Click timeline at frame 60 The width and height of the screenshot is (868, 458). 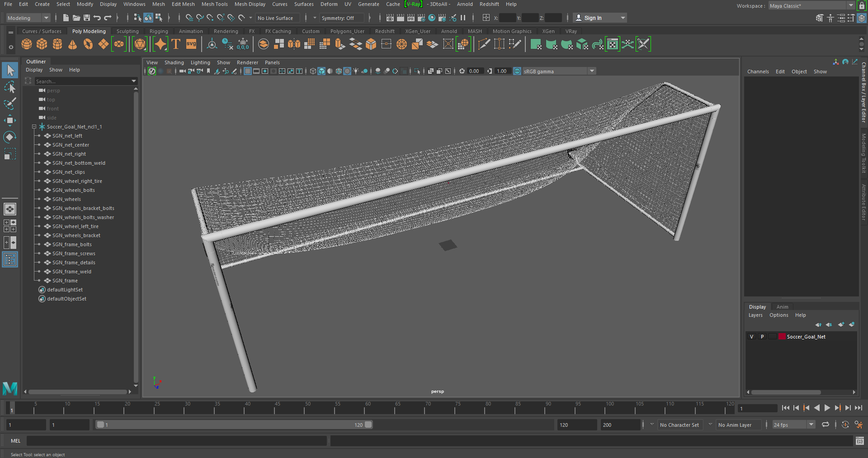coord(368,408)
